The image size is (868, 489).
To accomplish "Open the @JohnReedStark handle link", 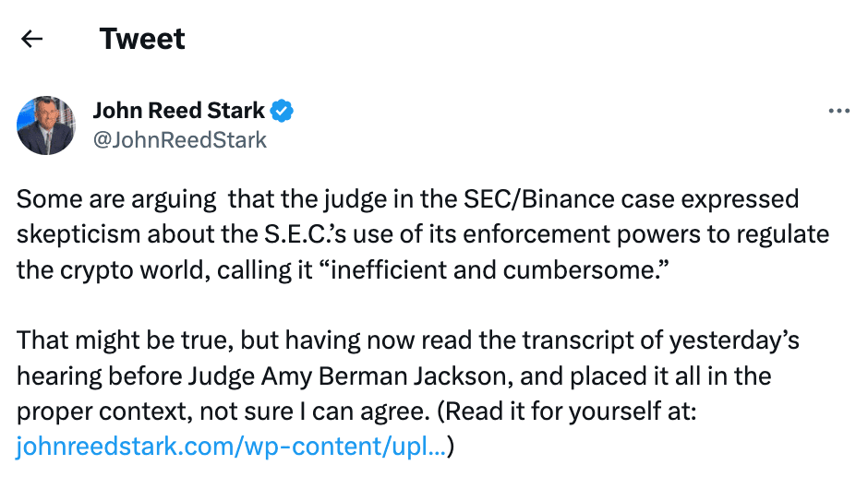I will coord(180,140).
